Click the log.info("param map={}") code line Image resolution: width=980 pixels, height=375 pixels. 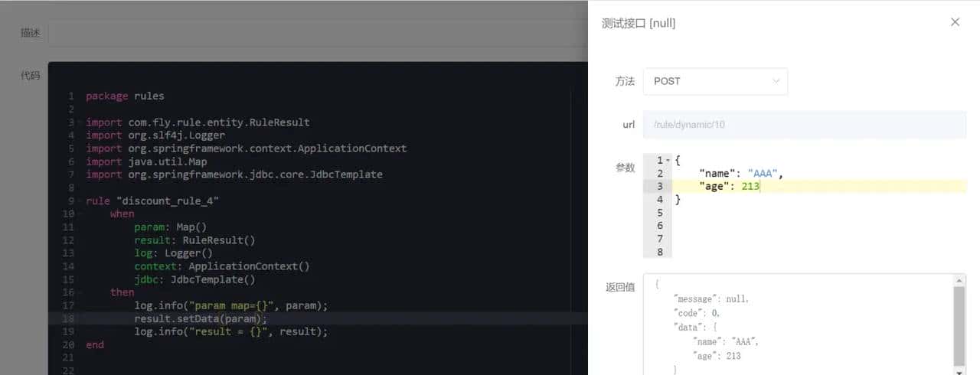tap(230, 305)
